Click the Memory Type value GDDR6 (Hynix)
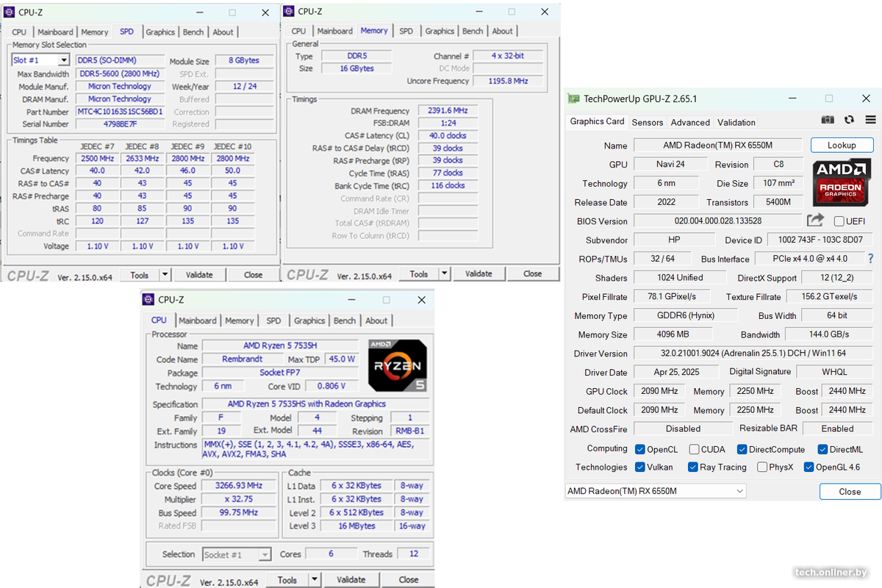Viewport: 882px width, 588px height. [x=685, y=315]
